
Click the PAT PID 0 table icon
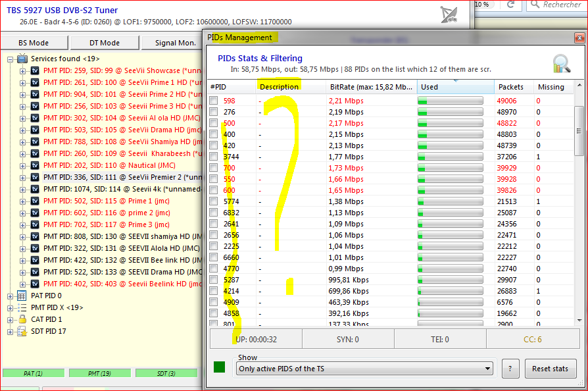click(21, 296)
